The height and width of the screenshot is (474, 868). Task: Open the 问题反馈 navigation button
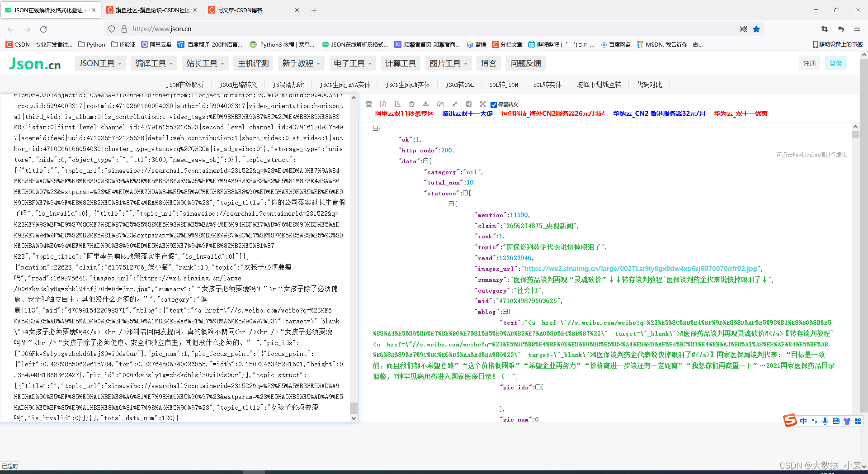pyautogui.click(x=526, y=63)
